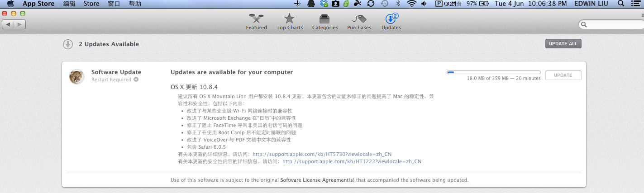Open the Time Machine menu bar icon
644x193 pixels.
384,4
